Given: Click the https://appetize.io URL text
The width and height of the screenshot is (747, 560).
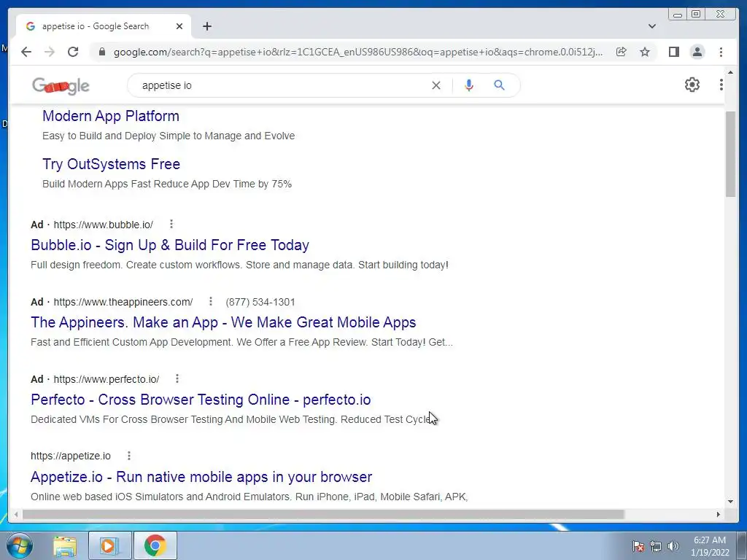Looking at the screenshot, I should 71,456.
